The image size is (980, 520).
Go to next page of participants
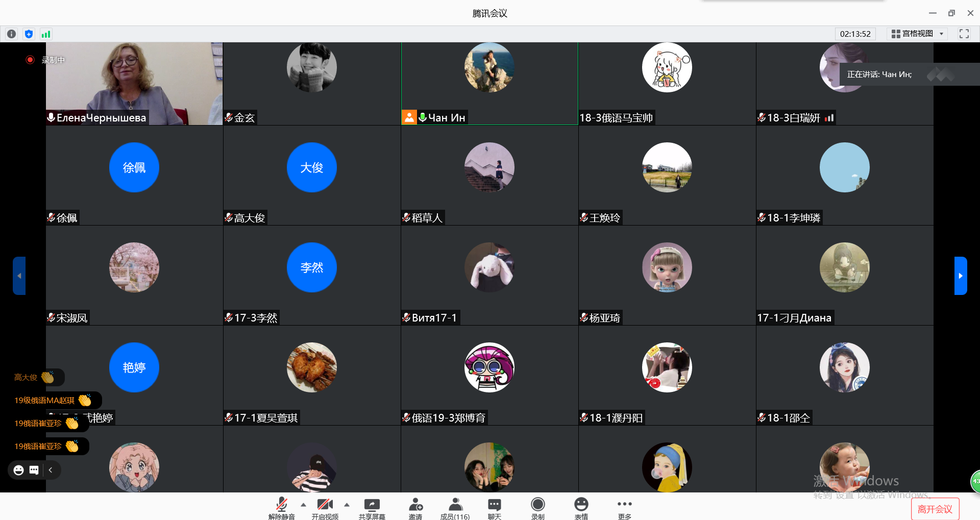960,276
